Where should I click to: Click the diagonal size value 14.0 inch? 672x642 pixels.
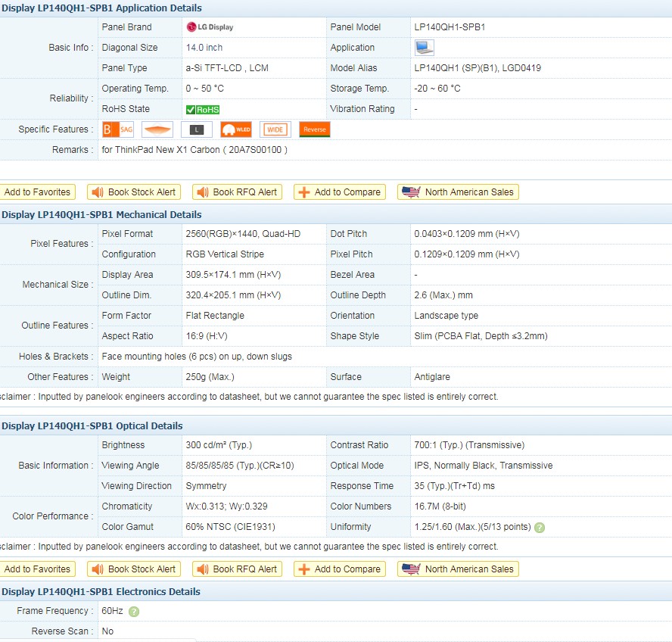tap(204, 48)
